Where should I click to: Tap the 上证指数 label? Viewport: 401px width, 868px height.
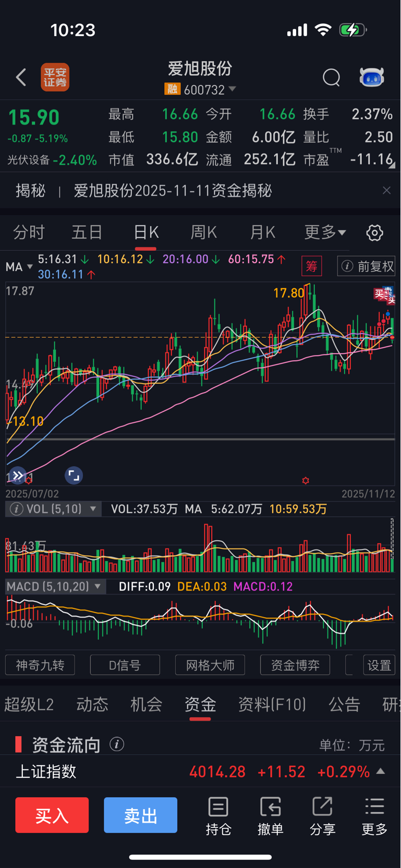46,772
